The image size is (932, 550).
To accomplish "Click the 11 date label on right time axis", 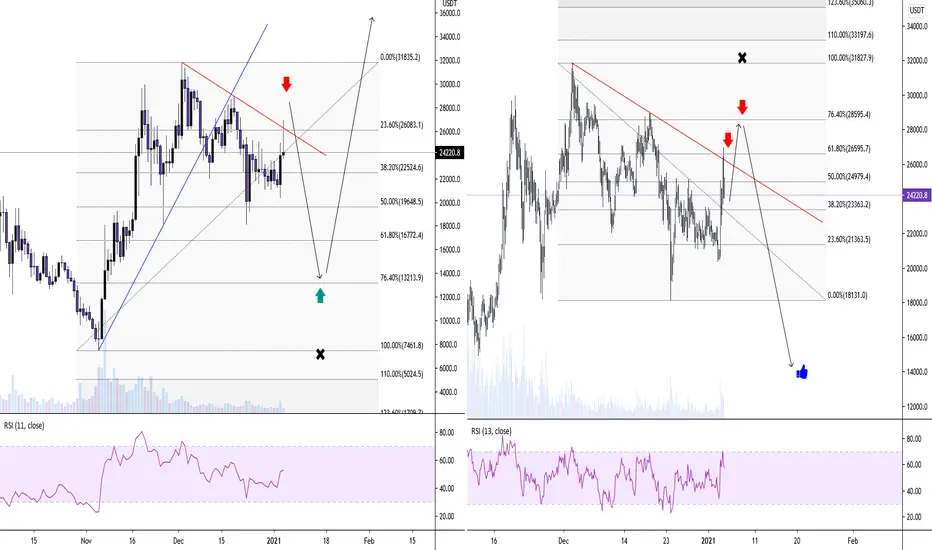I will click(755, 541).
